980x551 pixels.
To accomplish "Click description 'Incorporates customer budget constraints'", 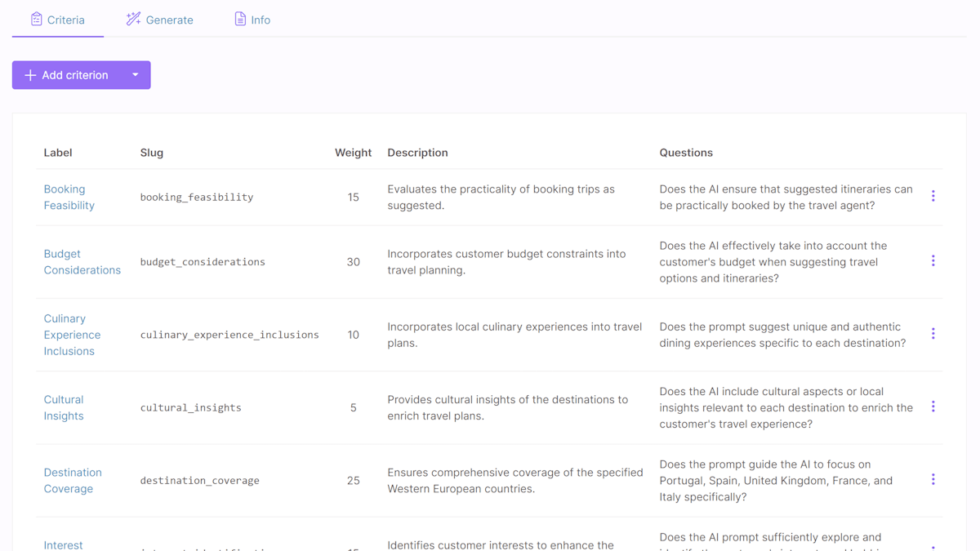I will 506,261.
